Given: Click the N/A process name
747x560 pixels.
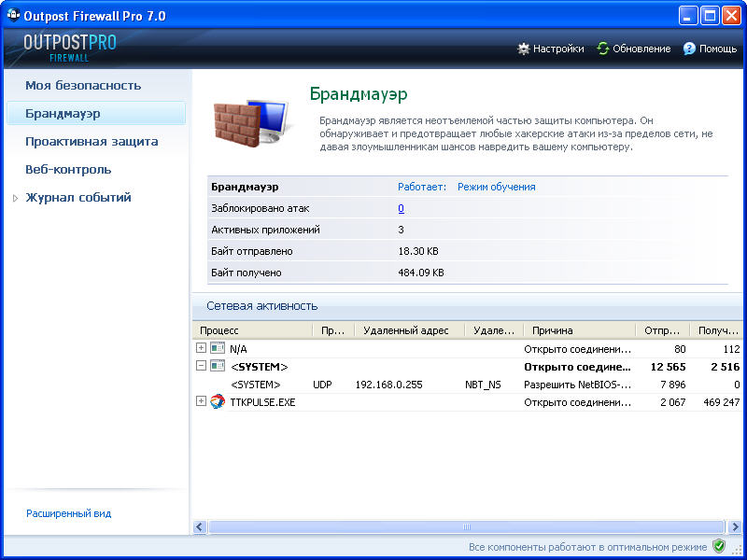Looking at the screenshot, I should [238, 349].
